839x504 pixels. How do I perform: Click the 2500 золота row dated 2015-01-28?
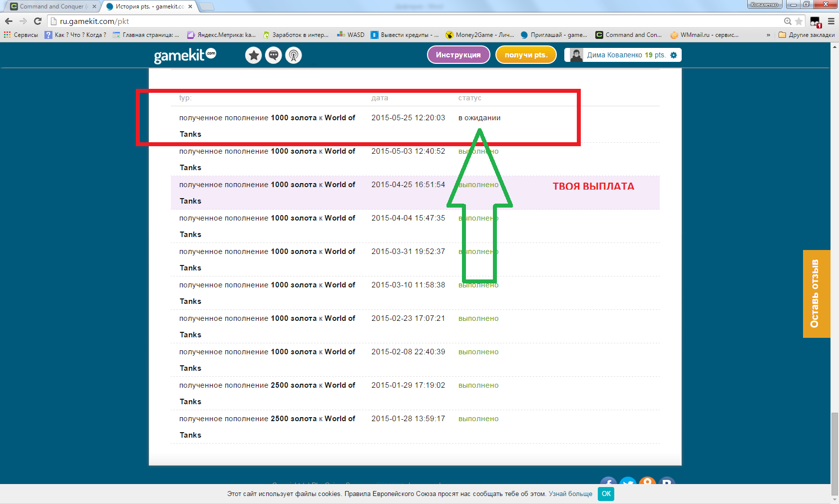coord(415,427)
